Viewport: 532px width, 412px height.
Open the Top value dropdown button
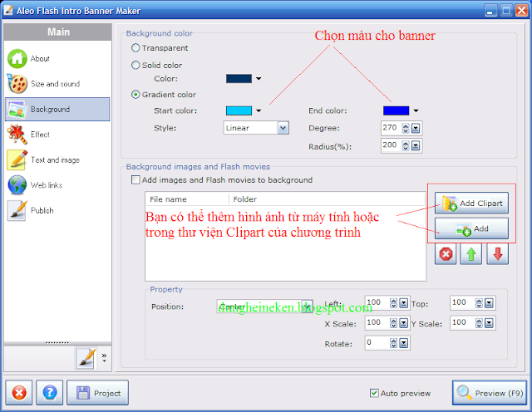click(489, 303)
